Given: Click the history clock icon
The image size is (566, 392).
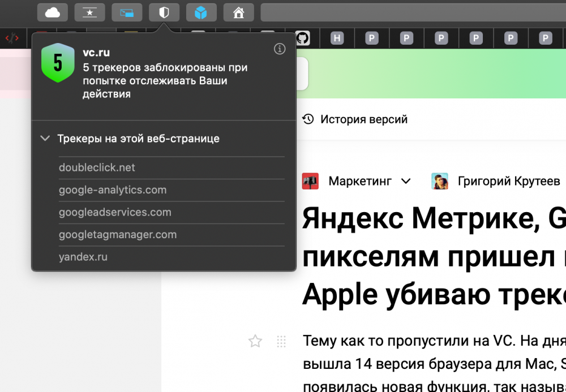Looking at the screenshot, I should [308, 119].
